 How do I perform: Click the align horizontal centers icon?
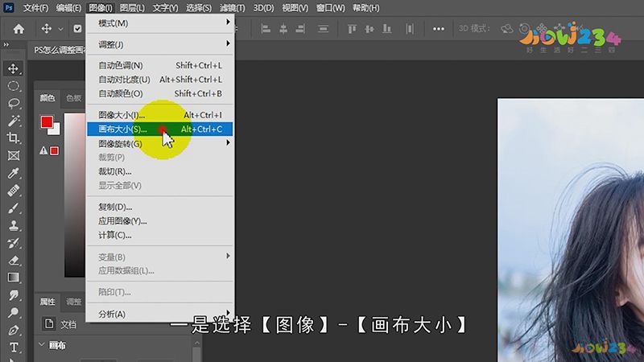pos(283,29)
